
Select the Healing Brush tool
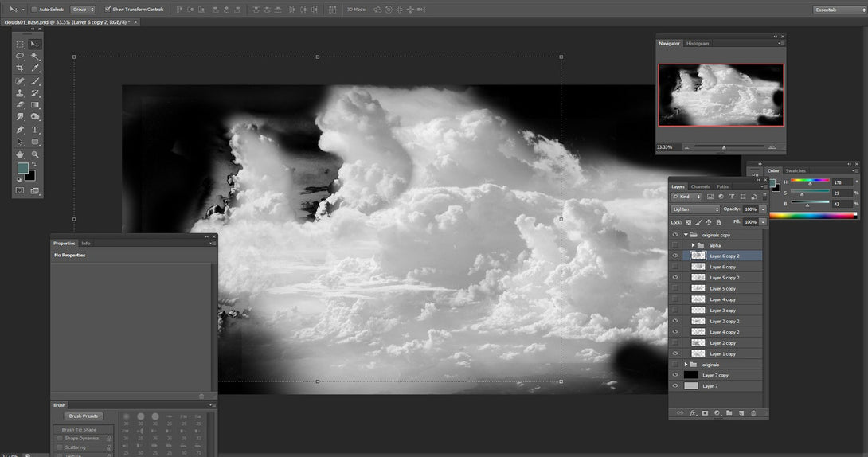coord(20,80)
